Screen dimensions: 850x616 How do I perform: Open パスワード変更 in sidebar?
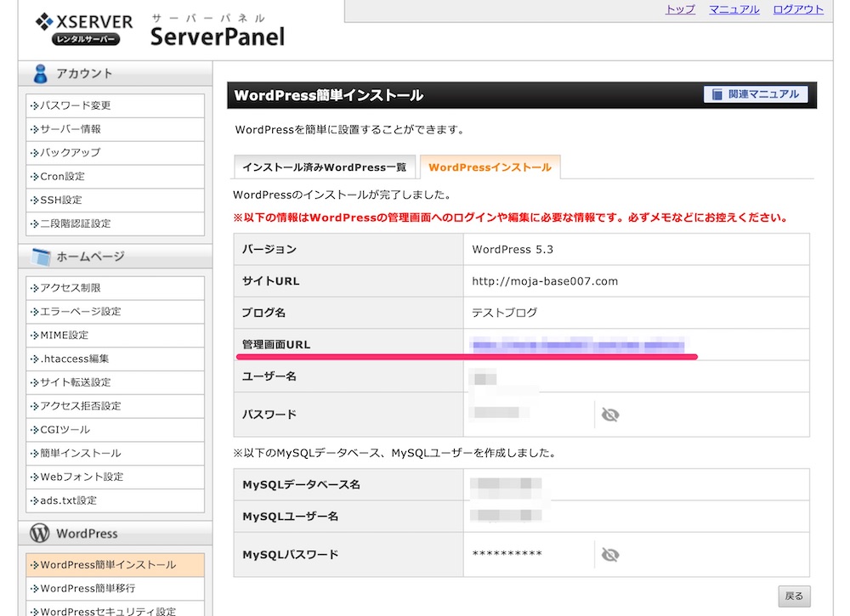pyautogui.click(x=115, y=105)
